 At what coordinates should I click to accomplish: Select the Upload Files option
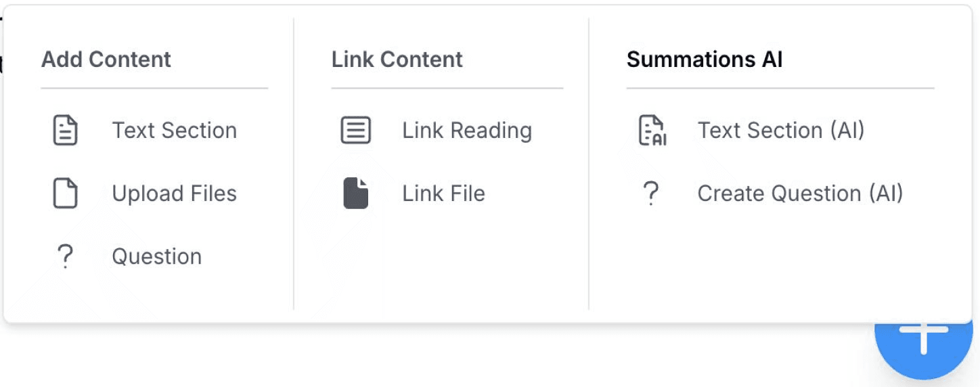tap(174, 193)
